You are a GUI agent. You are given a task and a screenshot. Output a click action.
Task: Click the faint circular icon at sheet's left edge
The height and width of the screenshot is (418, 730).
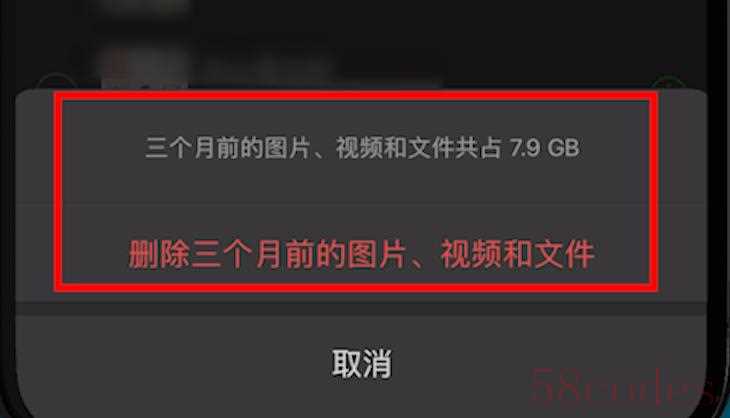[55, 81]
